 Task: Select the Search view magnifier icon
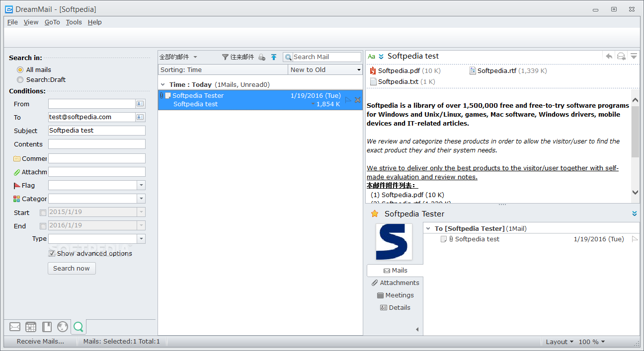point(78,327)
